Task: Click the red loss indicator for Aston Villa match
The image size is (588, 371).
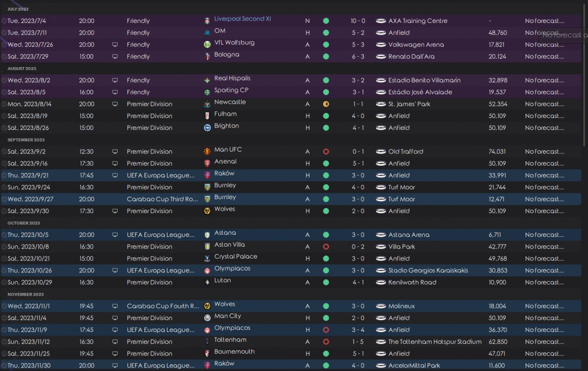Action: (326, 247)
